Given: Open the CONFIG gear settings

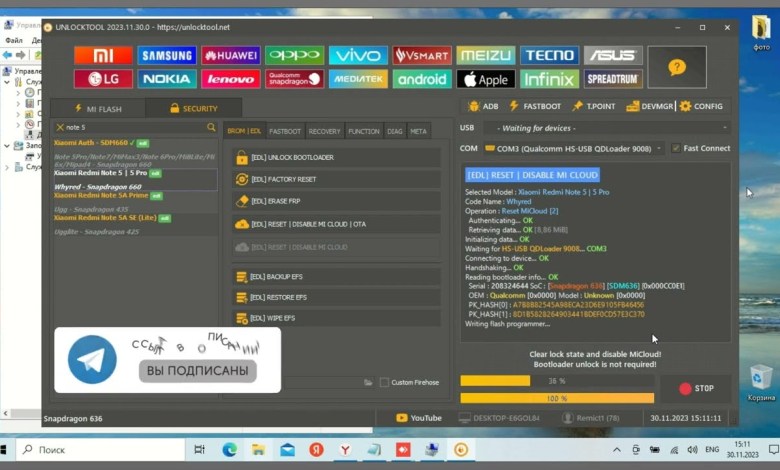Looking at the screenshot, I should [700, 106].
